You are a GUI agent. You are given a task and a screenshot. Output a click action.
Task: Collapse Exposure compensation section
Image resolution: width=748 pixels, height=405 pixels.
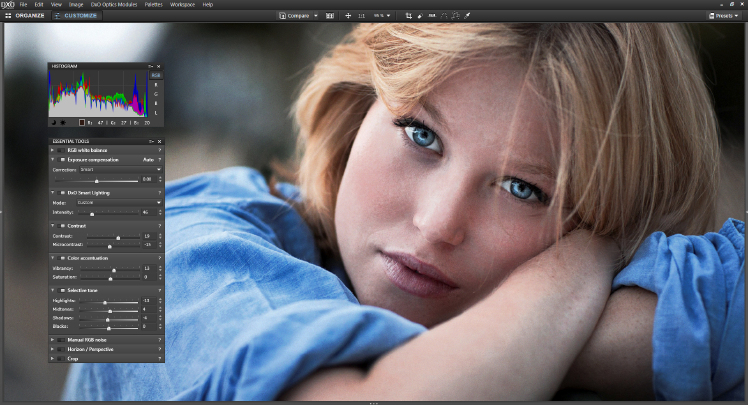[52, 159]
